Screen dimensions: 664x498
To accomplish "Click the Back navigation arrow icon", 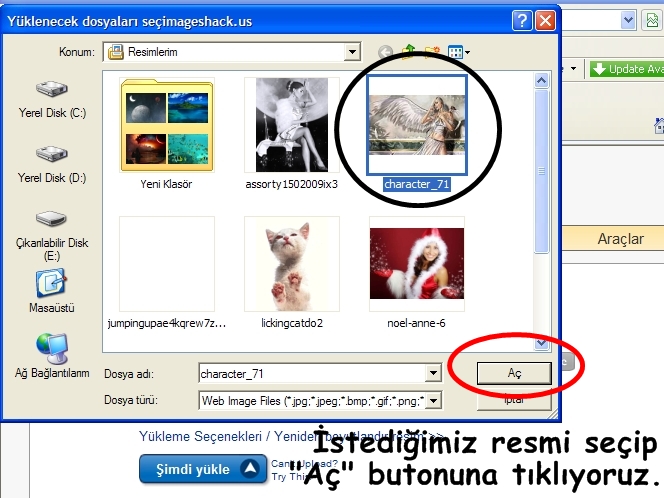I will 386,52.
